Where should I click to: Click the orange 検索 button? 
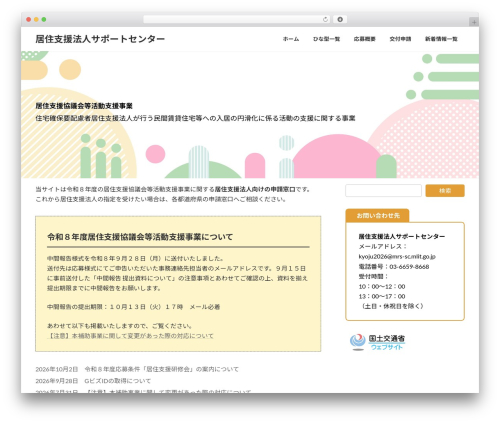pyautogui.click(x=445, y=191)
